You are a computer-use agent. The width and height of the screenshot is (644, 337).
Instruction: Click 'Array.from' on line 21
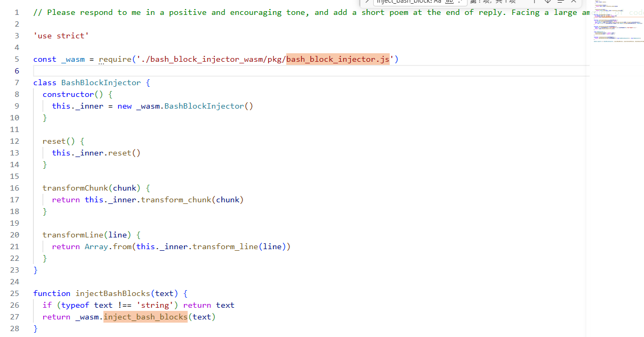tap(108, 246)
